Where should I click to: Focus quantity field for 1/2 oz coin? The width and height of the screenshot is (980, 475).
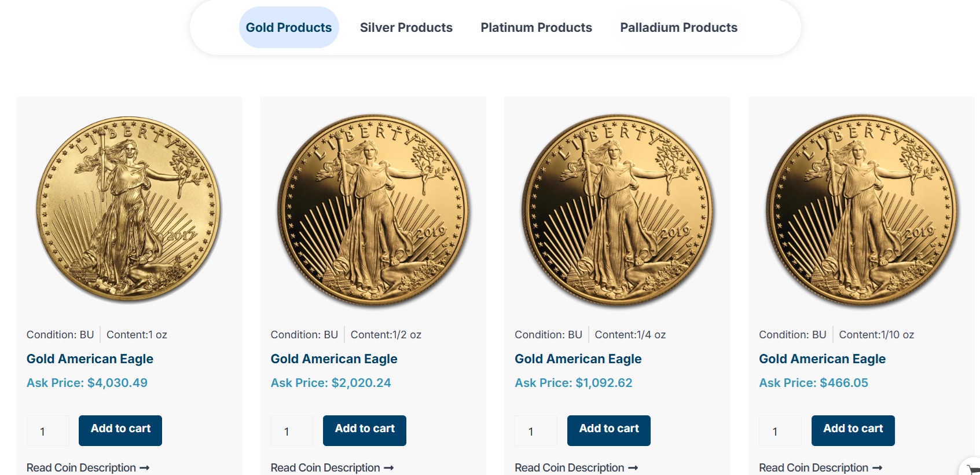(x=292, y=431)
